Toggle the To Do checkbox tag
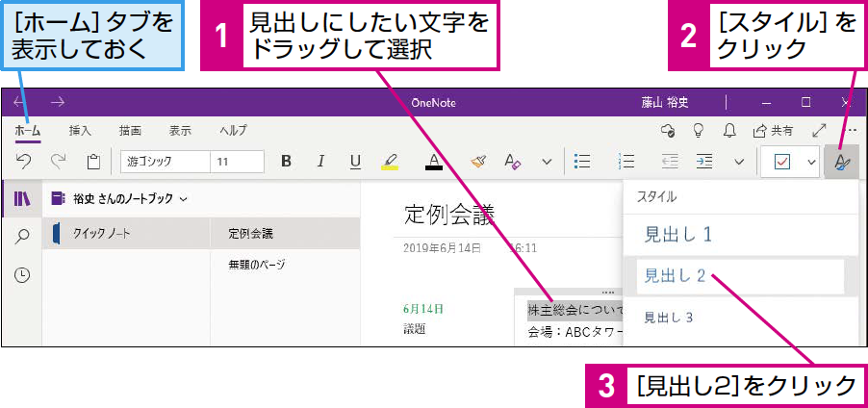Viewport: 868px width, 408px height. tap(782, 162)
